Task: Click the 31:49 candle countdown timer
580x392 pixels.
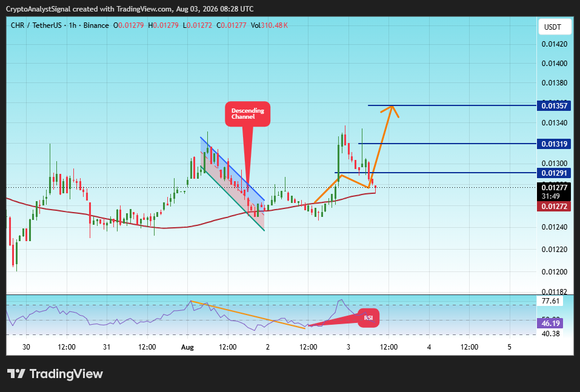Action: [x=550, y=196]
